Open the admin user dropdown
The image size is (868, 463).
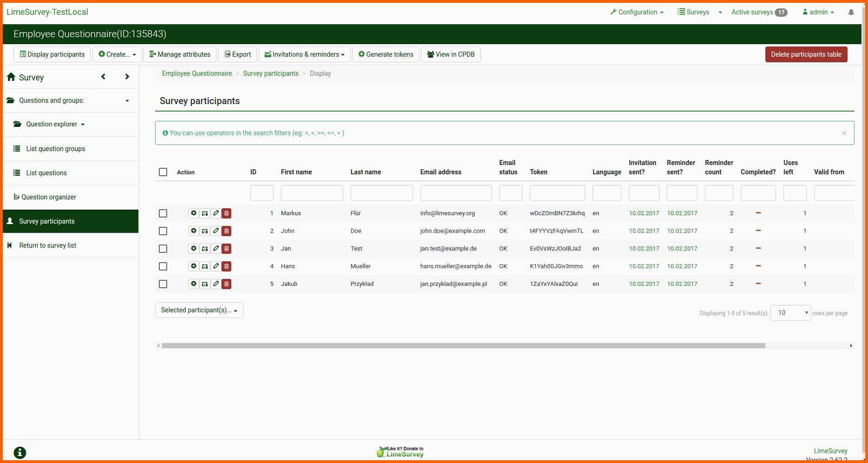coord(818,12)
